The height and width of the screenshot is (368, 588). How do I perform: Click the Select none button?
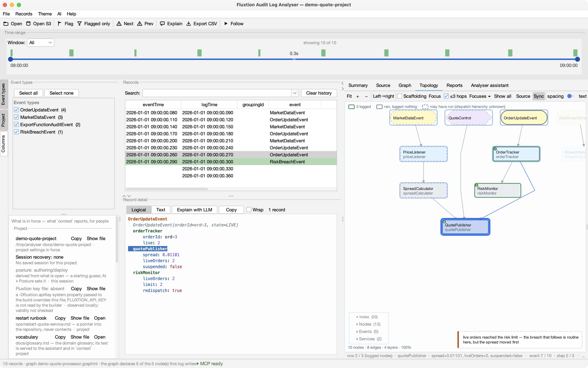(61, 93)
